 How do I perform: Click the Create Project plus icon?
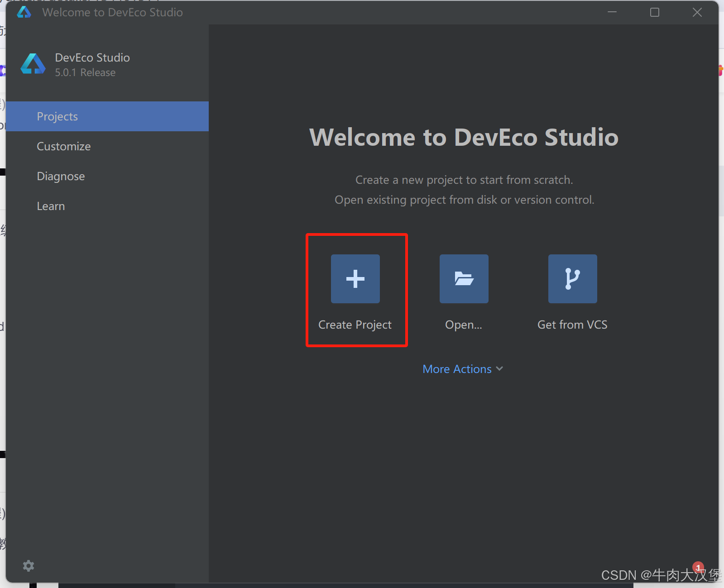pyautogui.click(x=355, y=279)
